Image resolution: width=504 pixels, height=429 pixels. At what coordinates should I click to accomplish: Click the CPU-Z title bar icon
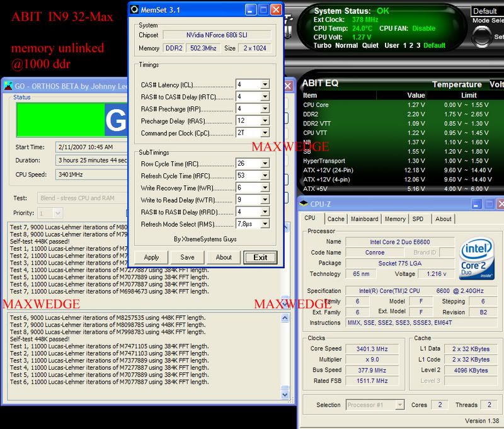(x=304, y=203)
